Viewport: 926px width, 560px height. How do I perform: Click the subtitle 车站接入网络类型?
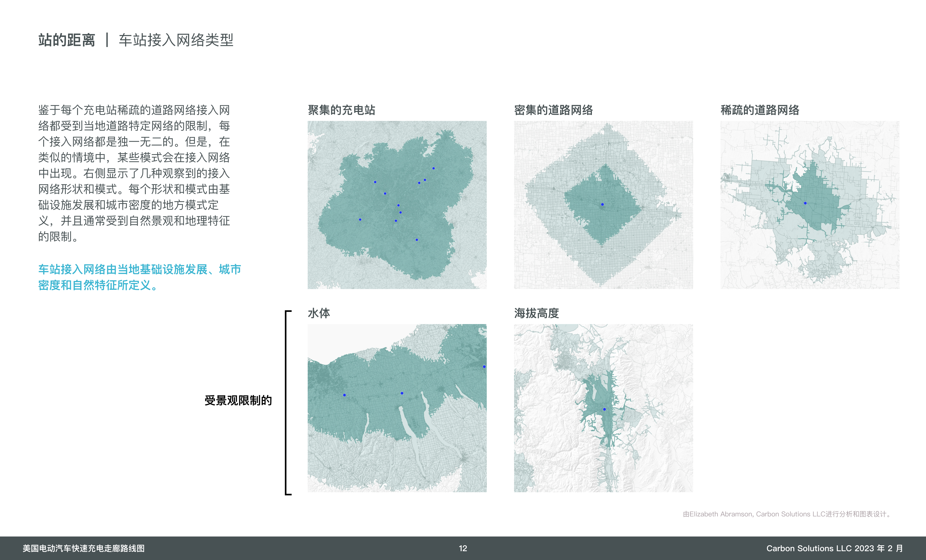pyautogui.click(x=176, y=40)
